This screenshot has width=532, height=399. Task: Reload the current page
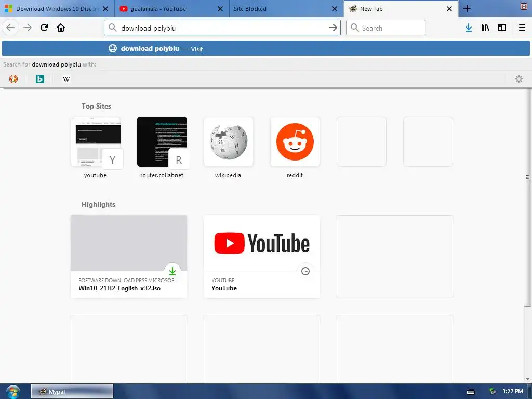[x=44, y=28]
